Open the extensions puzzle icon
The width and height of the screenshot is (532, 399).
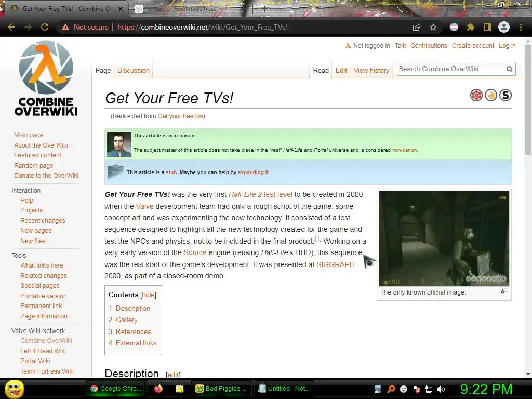tap(471, 27)
